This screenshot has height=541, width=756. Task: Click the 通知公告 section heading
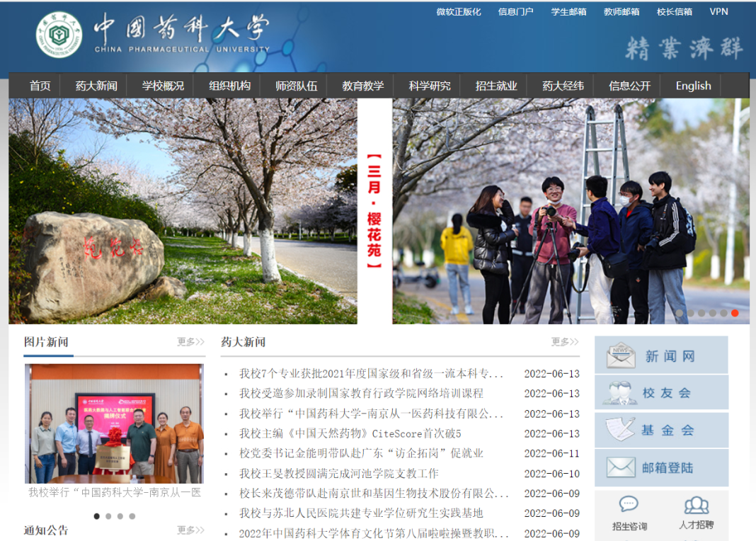tap(46, 530)
